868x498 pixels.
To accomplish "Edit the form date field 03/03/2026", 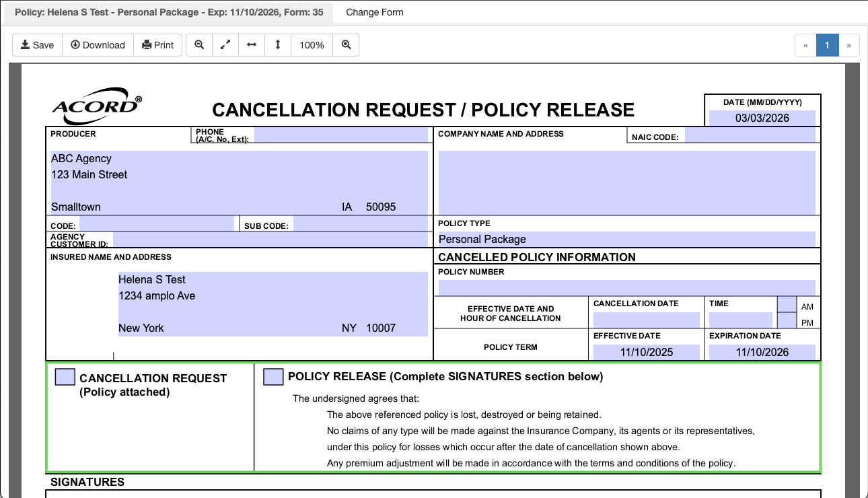I will (762, 118).
